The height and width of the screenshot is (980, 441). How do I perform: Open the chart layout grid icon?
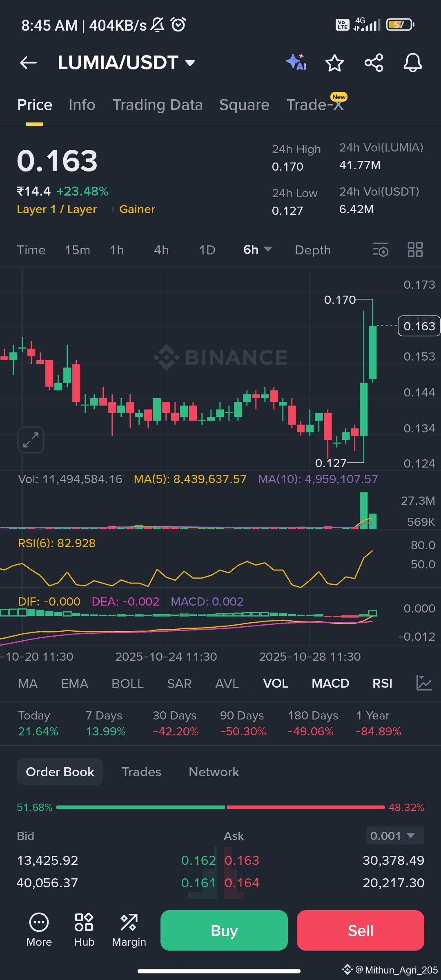(x=415, y=249)
